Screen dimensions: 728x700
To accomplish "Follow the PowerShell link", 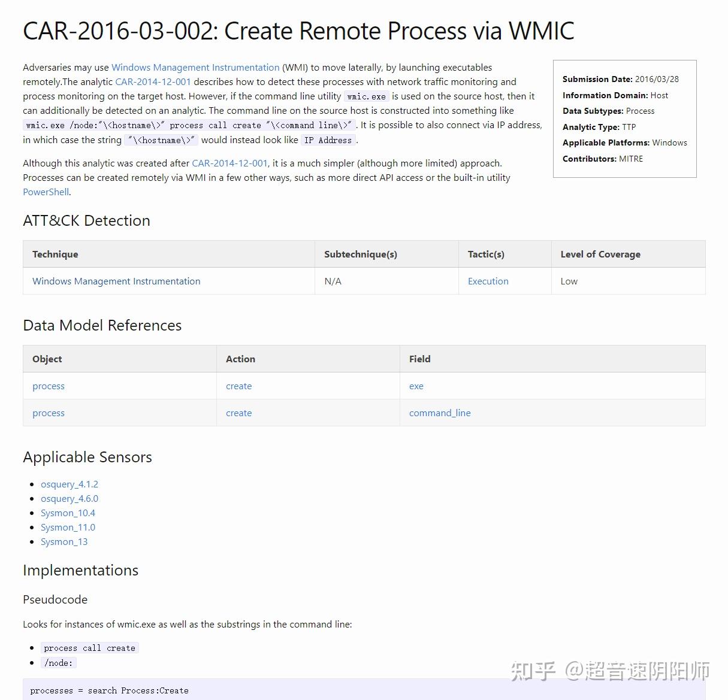I will pos(46,192).
